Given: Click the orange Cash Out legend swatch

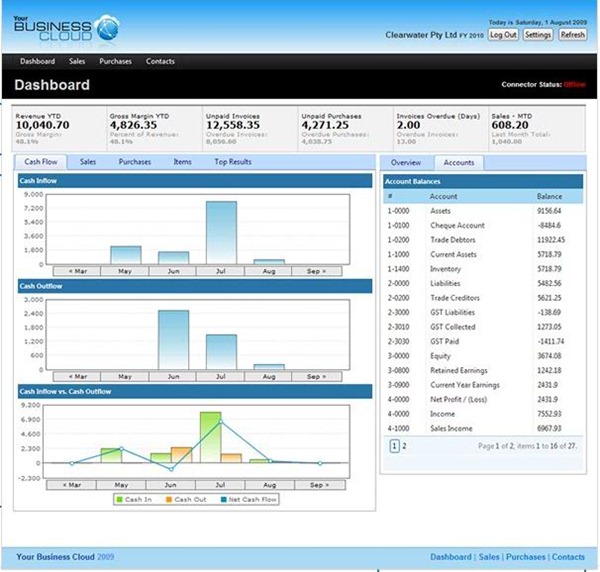Looking at the screenshot, I should 169,500.
